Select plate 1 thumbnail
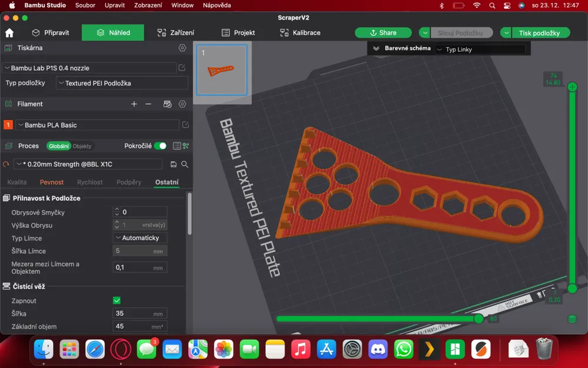588x368 pixels. pyautogui.click(x=222, y=69)
